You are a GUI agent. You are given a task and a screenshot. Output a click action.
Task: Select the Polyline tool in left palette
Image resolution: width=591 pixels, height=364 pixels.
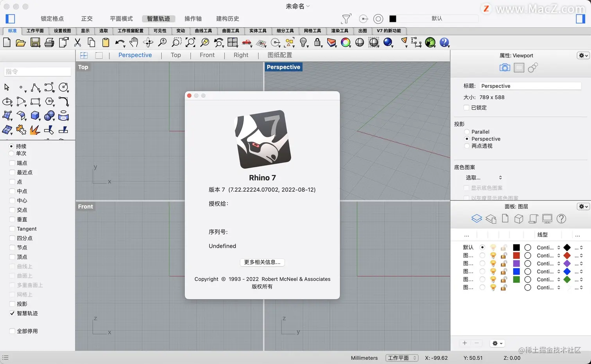[x=35, y=87]
